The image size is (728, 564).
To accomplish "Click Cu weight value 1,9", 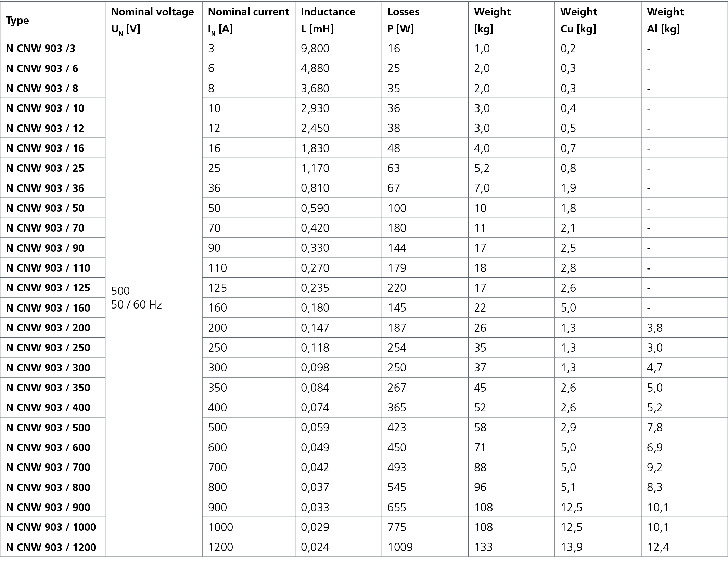I will [568, 188].
